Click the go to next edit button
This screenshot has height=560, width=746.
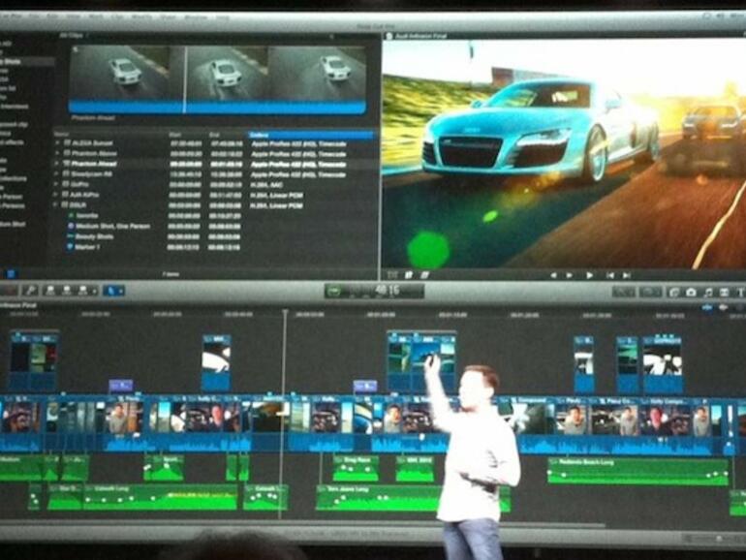pos(627,275)
